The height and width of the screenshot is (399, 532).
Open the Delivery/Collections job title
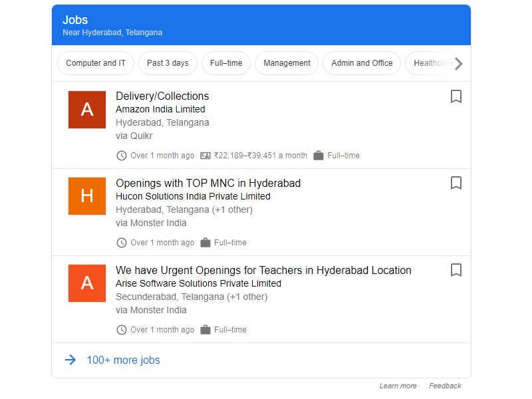(162, 96)
